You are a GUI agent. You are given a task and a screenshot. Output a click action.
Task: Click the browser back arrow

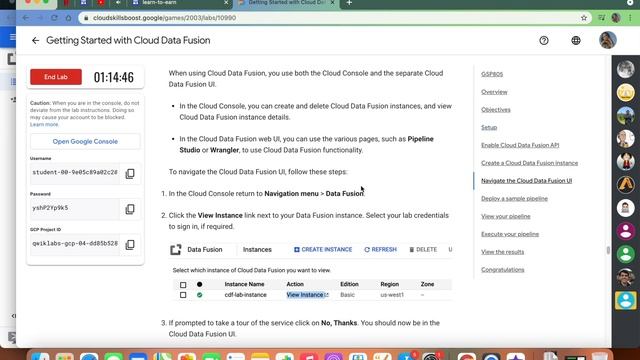[25, 18]
